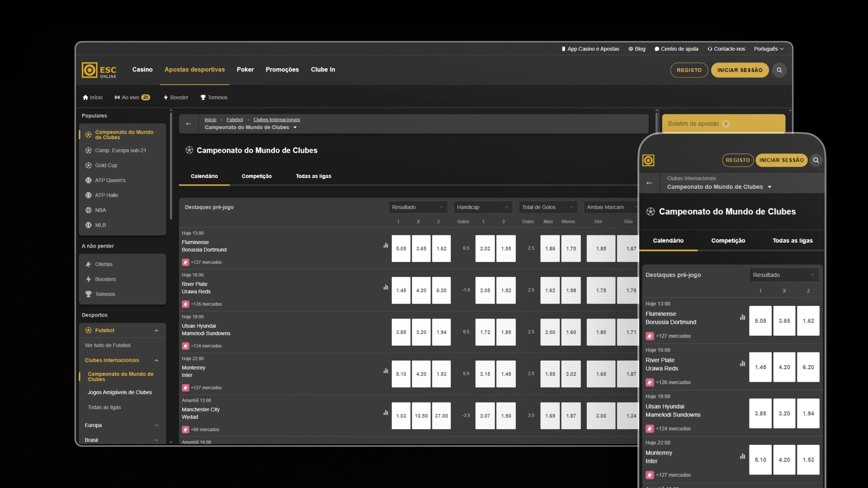Tap the Competição tab on mobile
Screen dimensions: 868x488
point(728,241)
